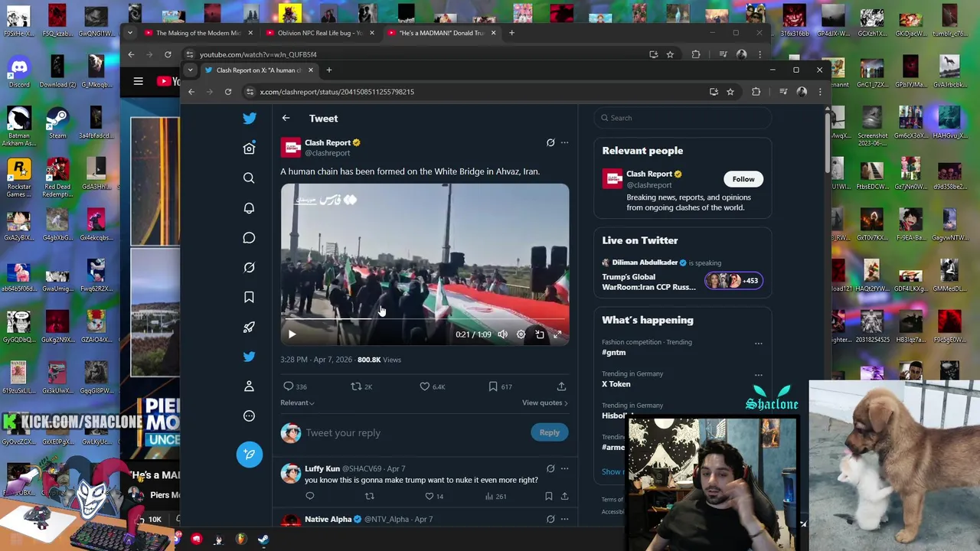This screenshot has width=980, height=551.
Task: View site information for x.com address
Action: click(250, 92)
